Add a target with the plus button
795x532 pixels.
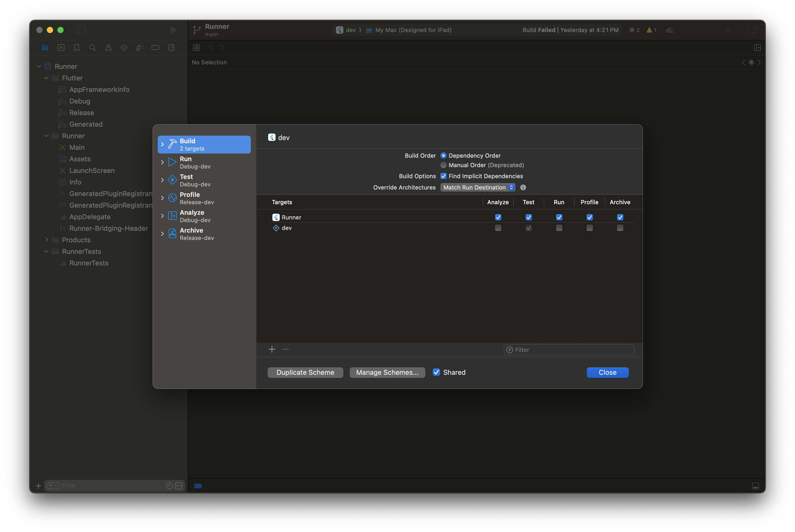tap(272, 350)
